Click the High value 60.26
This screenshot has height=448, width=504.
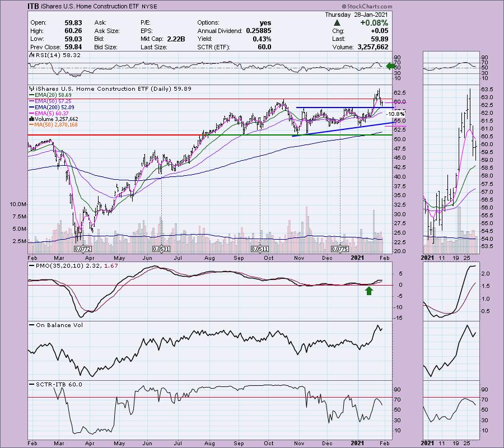tap(73, 31)
